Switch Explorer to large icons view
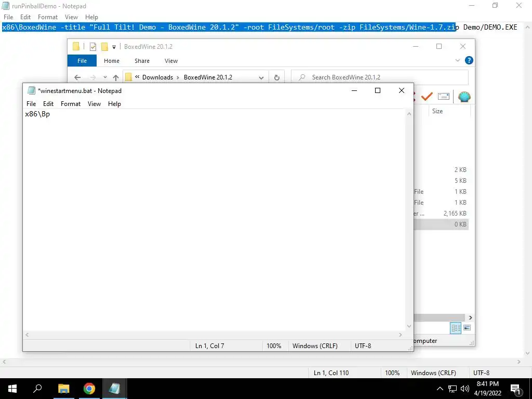 [x=467, y=328]
